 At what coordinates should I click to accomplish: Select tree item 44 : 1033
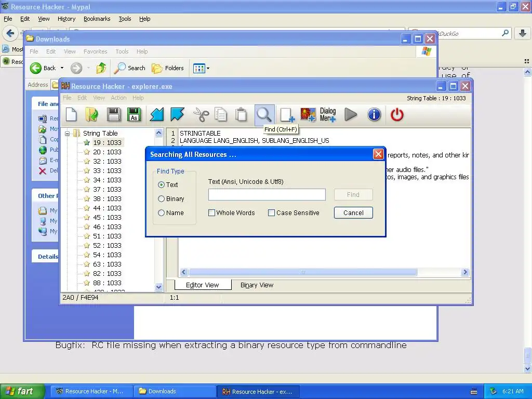[107, 208]
